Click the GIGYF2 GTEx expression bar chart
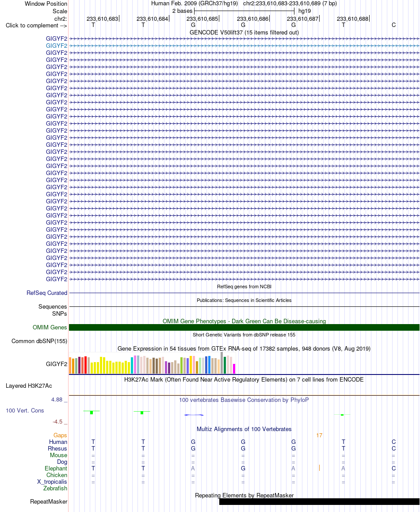Viewport: 420px width, 512px height. click(x=152, y=363)
